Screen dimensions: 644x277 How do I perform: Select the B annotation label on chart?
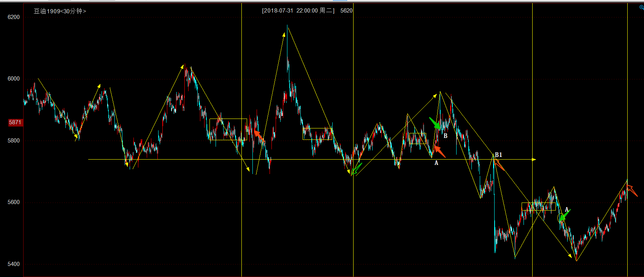pyautogui.click(x=445, y=136)
